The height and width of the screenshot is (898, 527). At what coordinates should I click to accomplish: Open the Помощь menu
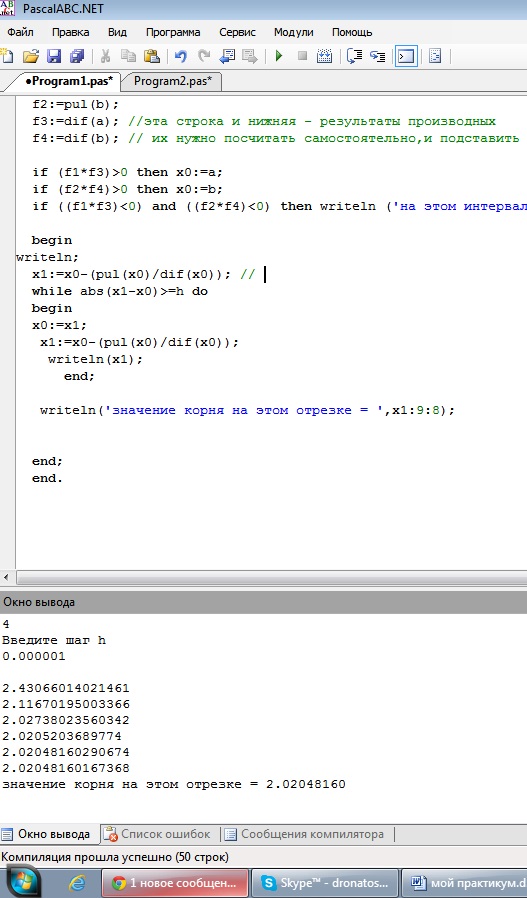[352, 32]
